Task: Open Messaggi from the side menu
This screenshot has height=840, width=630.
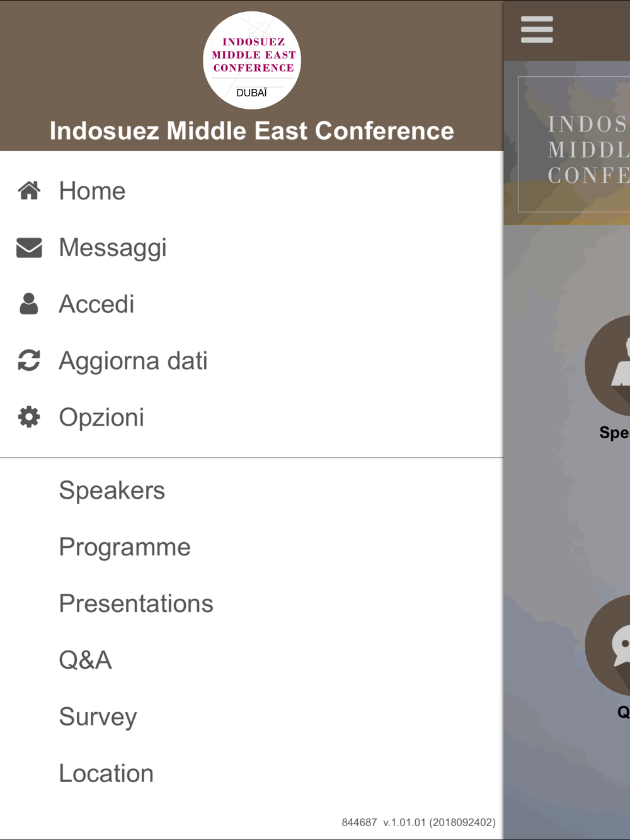Action: pos(251,247)
